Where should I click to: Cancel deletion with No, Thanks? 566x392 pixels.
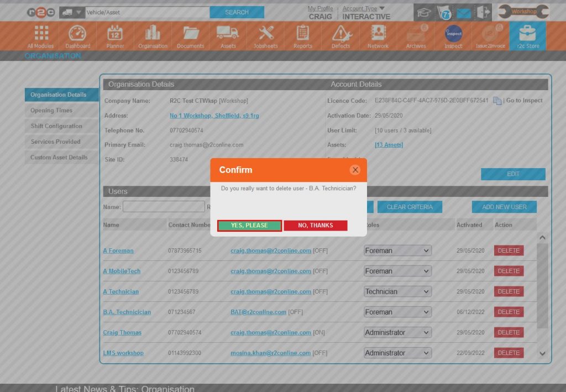point(316,226)
